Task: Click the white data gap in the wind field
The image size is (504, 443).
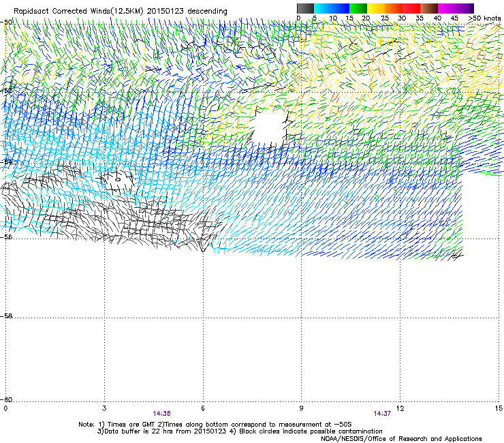Action: pos(269,129)
